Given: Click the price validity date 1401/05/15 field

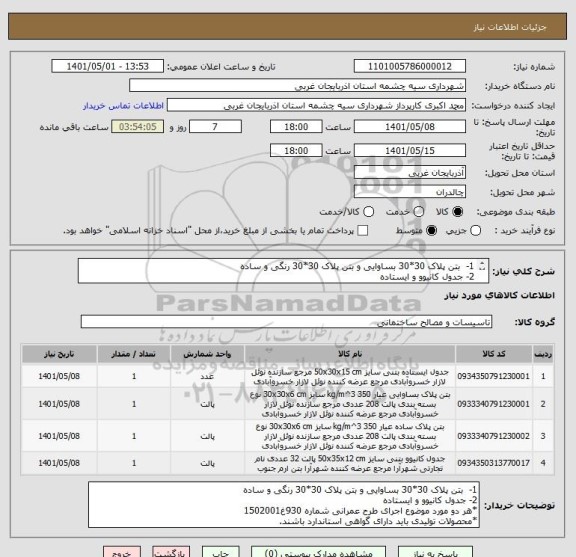Looking at the screenshot, I should point(410,151).
